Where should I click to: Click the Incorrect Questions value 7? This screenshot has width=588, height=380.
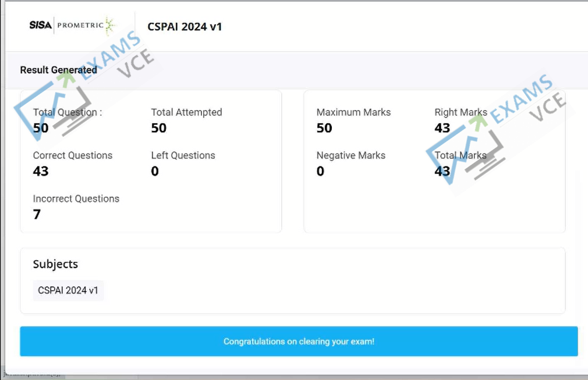[37, 214]
